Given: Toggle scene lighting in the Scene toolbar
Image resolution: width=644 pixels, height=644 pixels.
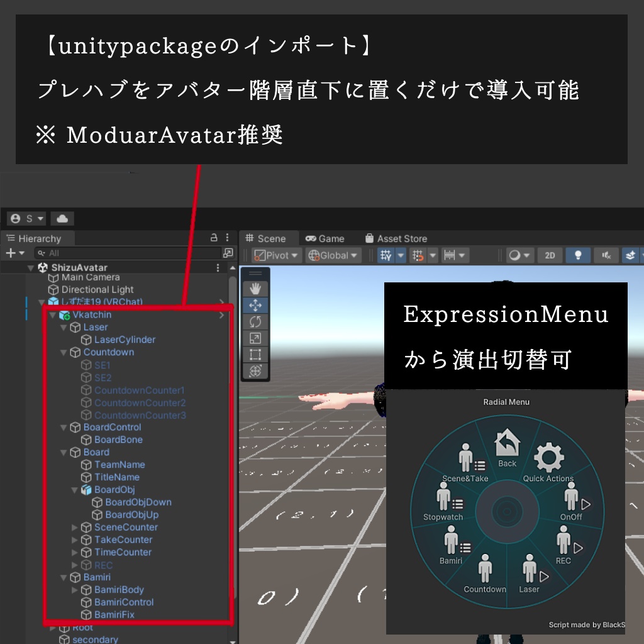Looking at the screenshot, I should (577, 255).
